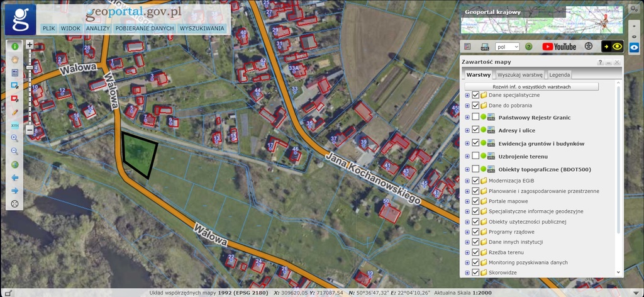Select the pencil drawing tool
Viewport: 644px width, 297px height.
point(14,112)
